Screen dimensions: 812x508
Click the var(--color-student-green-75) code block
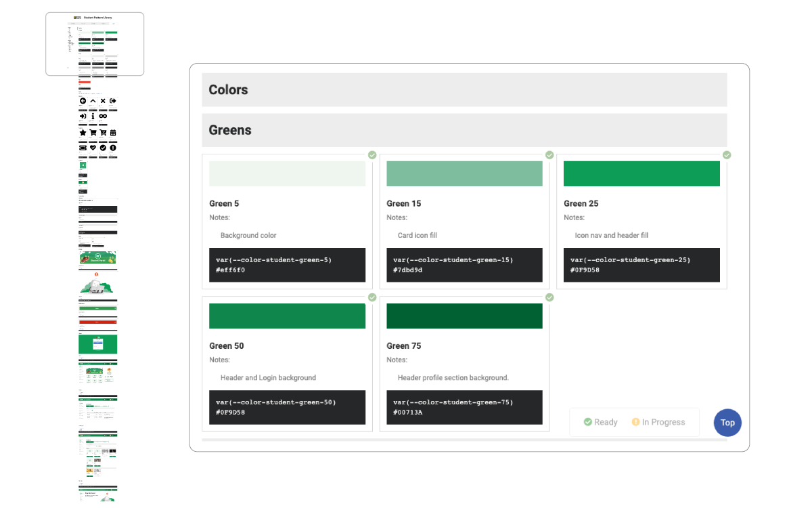coord(464,407)
